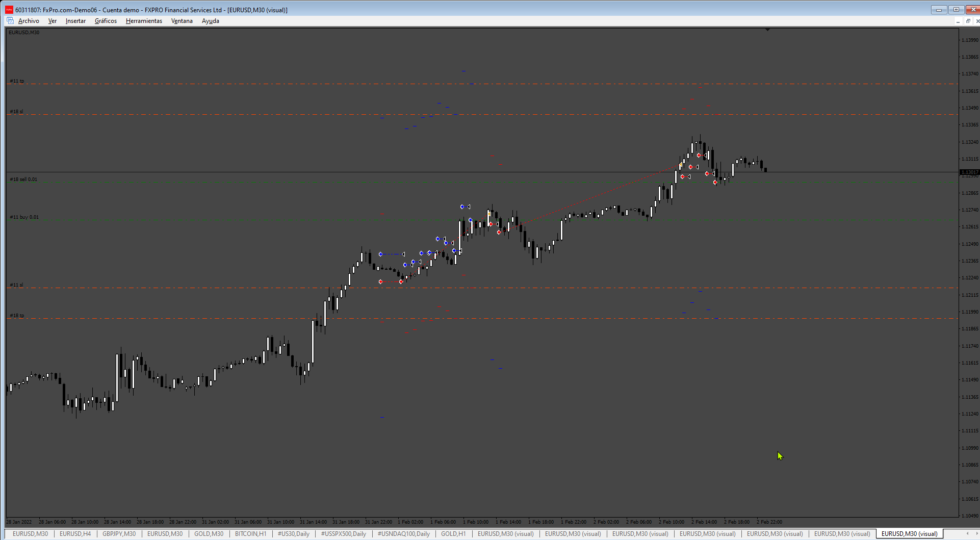Switch to the #USSPX500,Daily chart tab

click(343, 534)
